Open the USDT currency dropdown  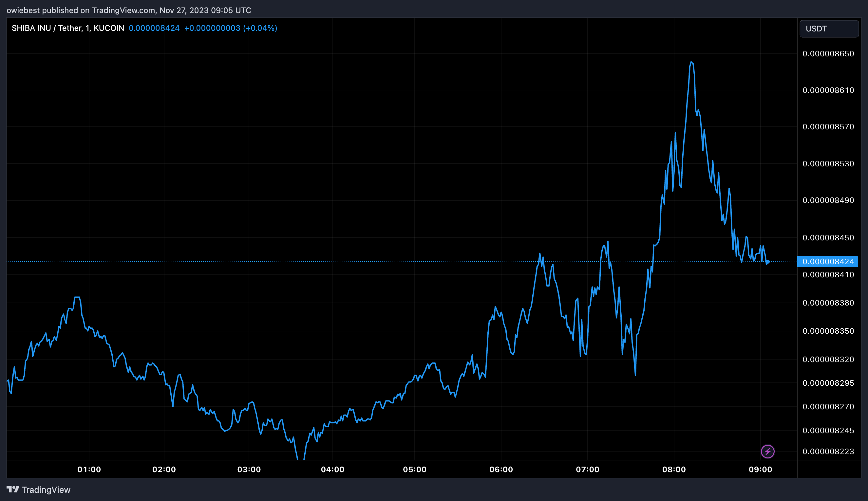pyautogui.click(x=829, y=28)
